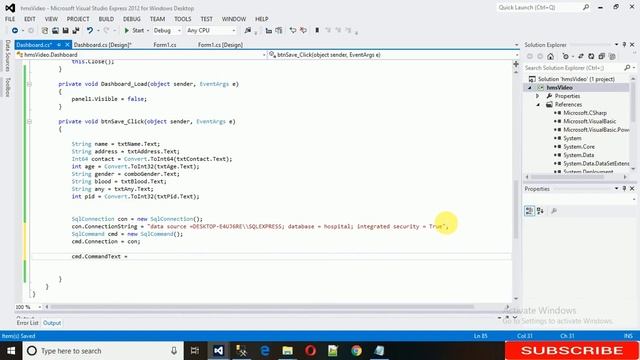Toggle Show All Files in Solution Explorer
The height and width of the screenshot is (360, 640).
(612, 56)
